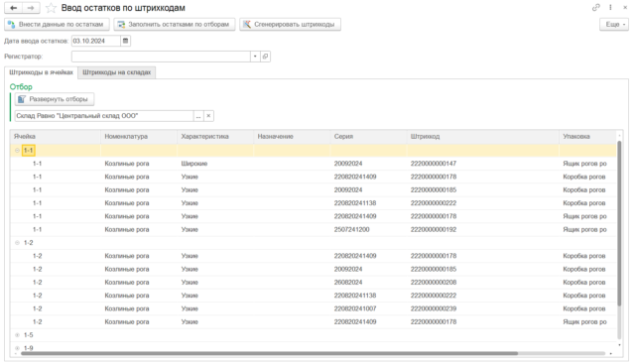Image resolution: width=635 pixels, height=364 pixels.
Task: Open filter editor via ellipsis button
Action: [x=198, y=116]
